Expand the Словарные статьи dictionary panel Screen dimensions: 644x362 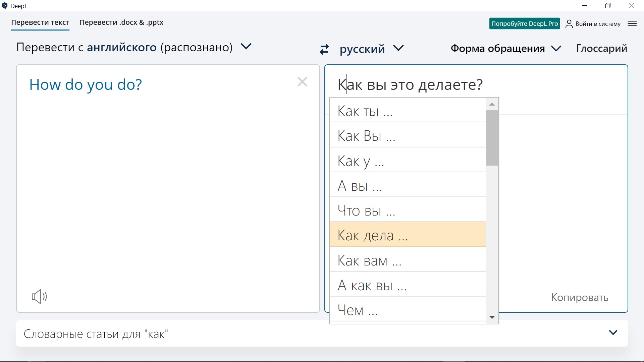[x=613, y=333]
